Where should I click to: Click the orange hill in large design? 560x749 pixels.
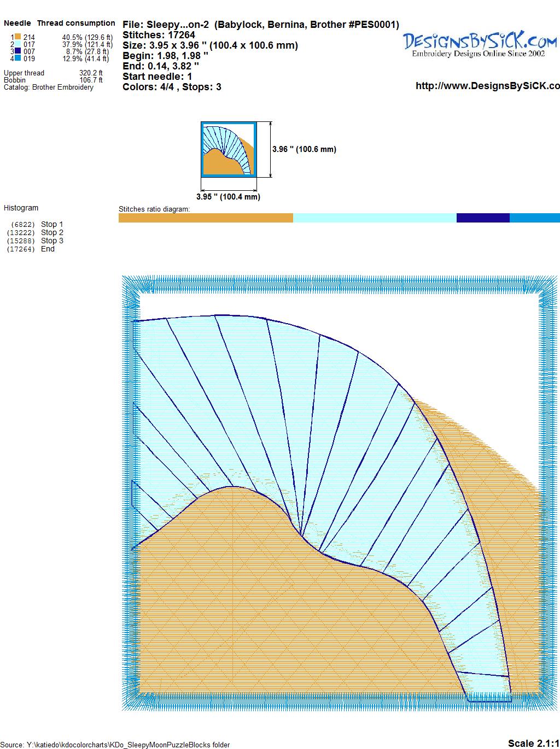[x=273, y=612]
